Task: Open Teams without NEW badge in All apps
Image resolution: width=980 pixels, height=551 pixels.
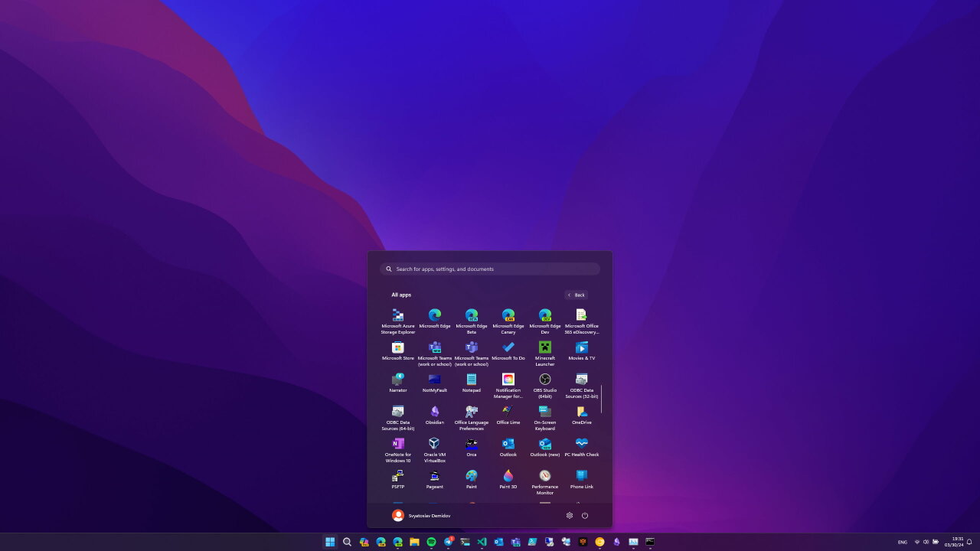Action: pyautogui.click(x=472, y=354)
